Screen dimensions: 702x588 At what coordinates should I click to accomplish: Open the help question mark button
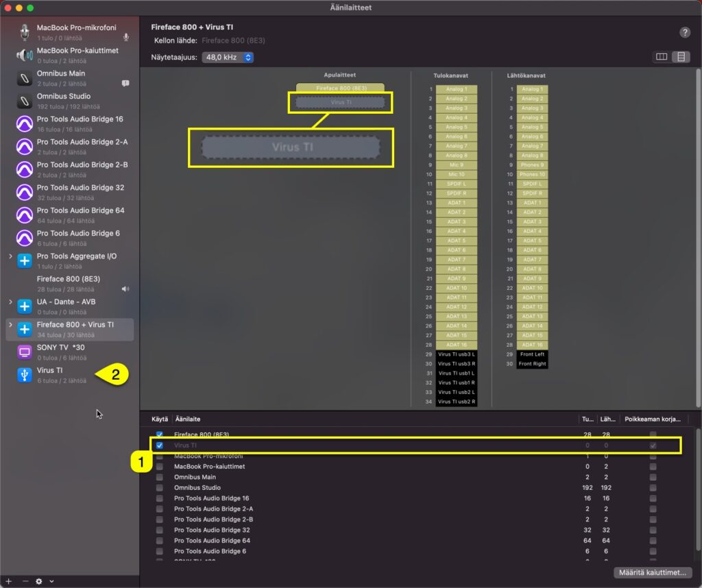point(683,31)
